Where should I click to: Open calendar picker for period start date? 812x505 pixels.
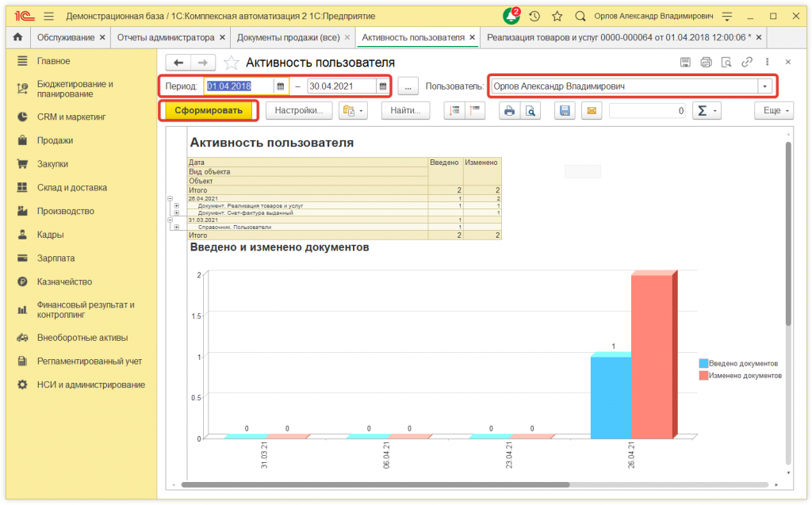pos(280,86)
